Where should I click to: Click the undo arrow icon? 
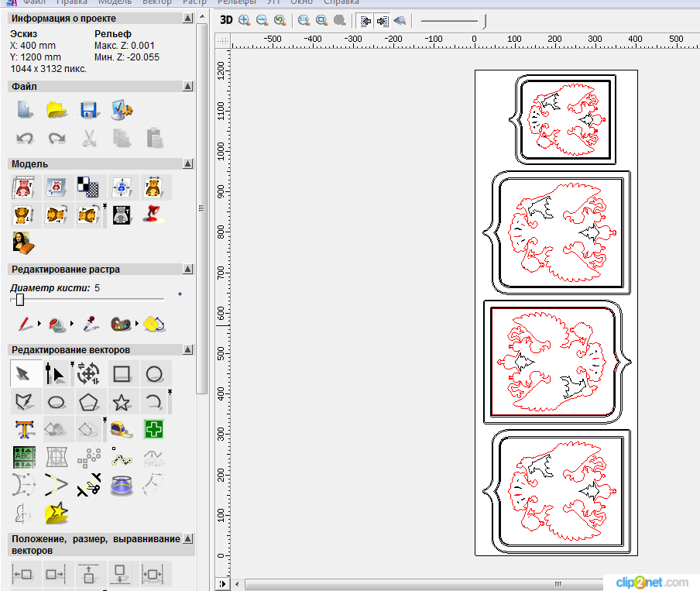click(25, 138)
